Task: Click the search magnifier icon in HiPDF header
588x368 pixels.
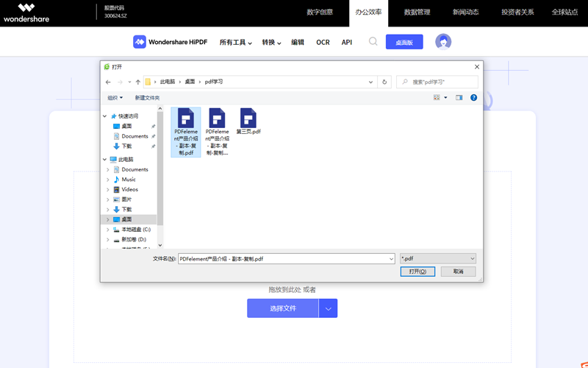Action: point(373,42)
